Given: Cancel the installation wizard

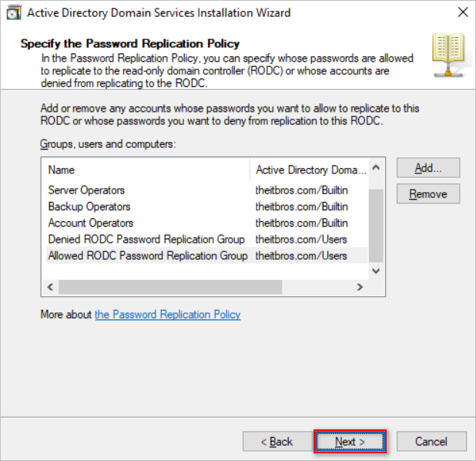Looking at the screenshot, I should 431,441.
